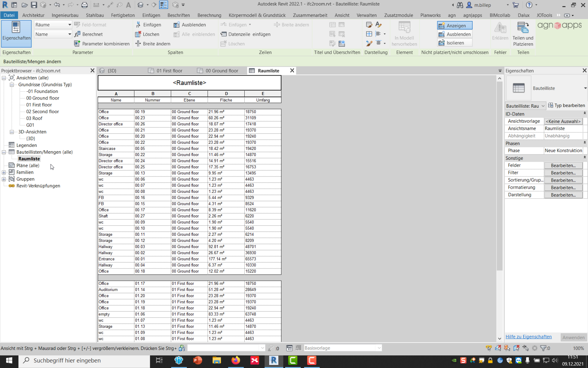Screen dimensions: 588x368
Task: Select 02 Second floor in project browser
Action: click(x=43, y=111)
